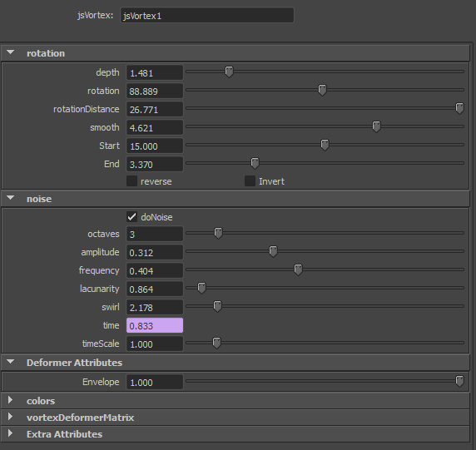The height and width of the screenshot is (450, 476).
Task: Click the End slider handle
Action: point(255,163)
